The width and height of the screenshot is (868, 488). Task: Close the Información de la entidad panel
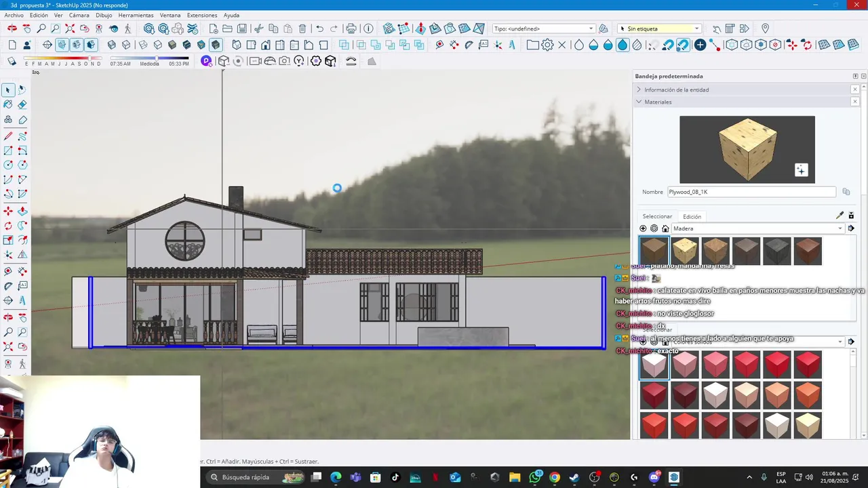pos(854,89)
